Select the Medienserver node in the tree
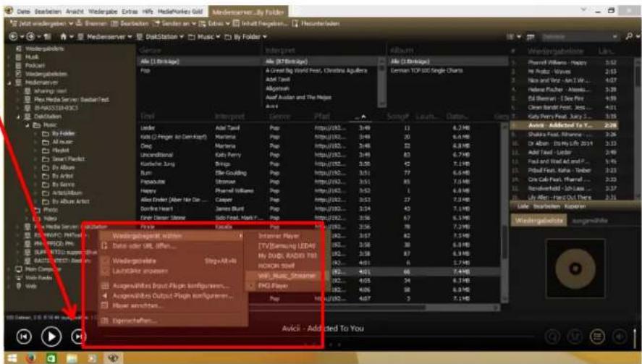 coord(41,82)
